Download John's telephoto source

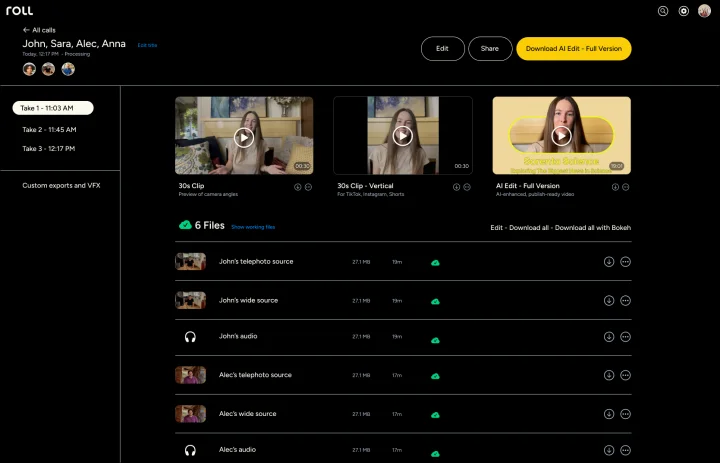pyautogui.click(x=609, y=262)
